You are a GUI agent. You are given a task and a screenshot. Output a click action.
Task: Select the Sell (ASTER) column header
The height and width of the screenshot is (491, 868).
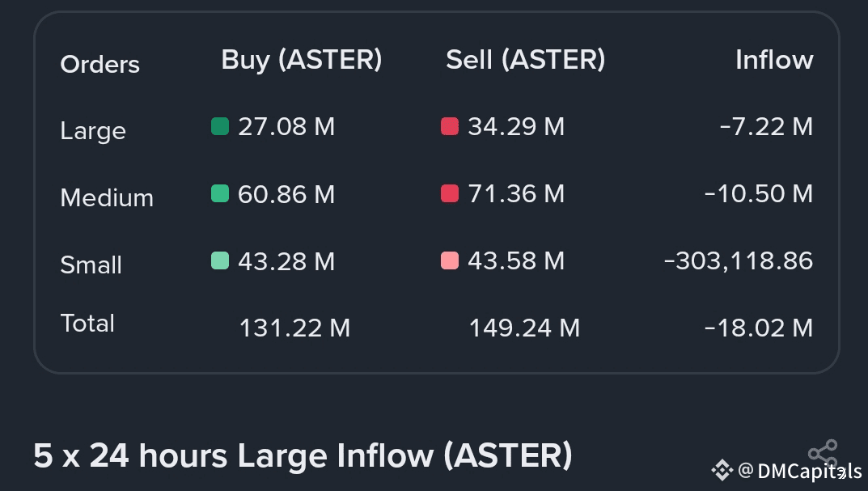pos(526,60)
